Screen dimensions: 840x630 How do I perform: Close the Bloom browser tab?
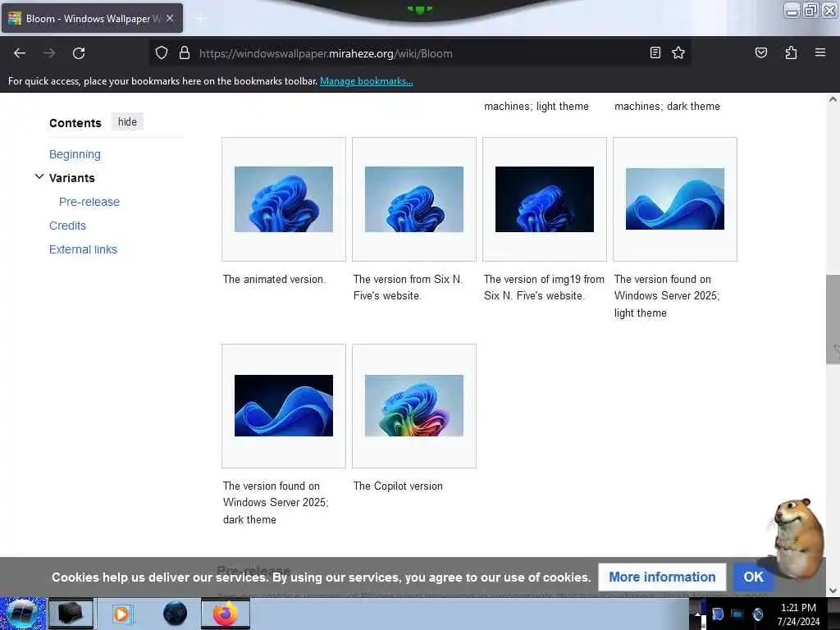coord(170,18)
